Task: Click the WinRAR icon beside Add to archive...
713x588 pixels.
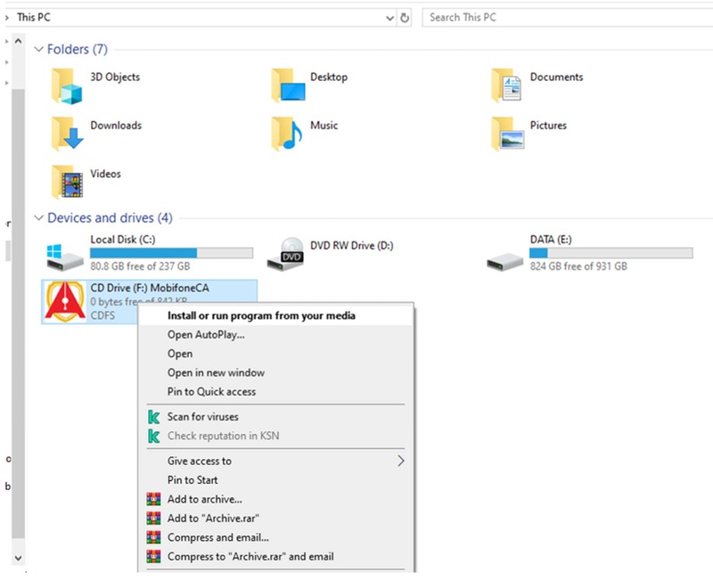Action: pos(153,499)
